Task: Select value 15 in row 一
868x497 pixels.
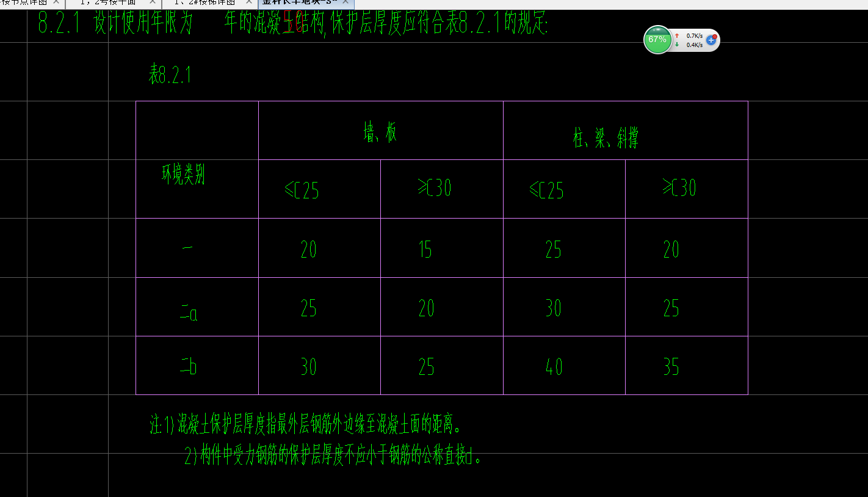Action: click(425, 250)
